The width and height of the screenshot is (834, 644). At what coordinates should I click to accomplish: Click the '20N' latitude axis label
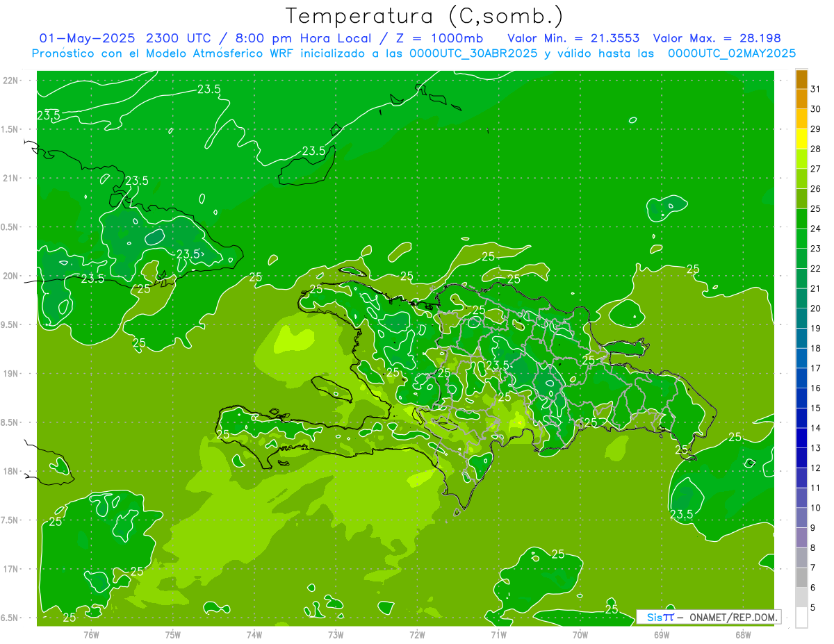coord(10,276)
